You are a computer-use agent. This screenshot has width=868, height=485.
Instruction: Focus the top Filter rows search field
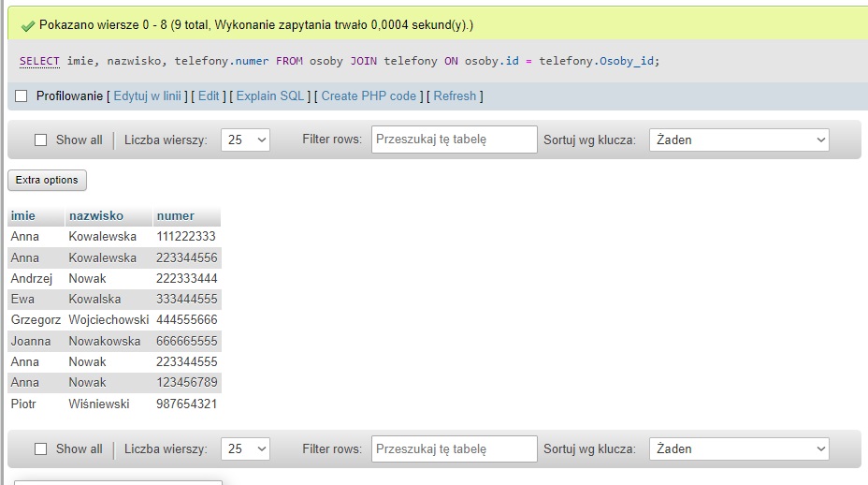pos(455,140)
